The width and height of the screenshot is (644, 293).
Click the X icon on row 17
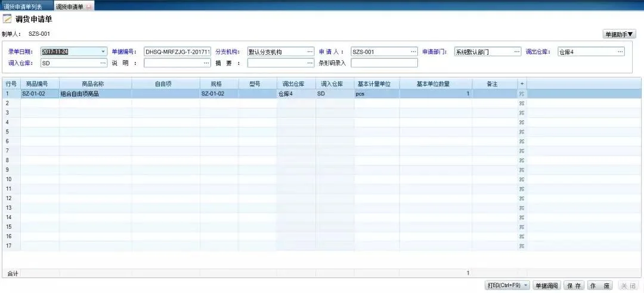pos(522,246)
